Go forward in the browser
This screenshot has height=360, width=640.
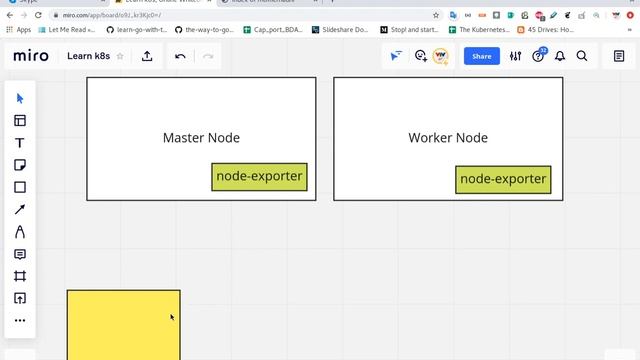coord(24,15)
